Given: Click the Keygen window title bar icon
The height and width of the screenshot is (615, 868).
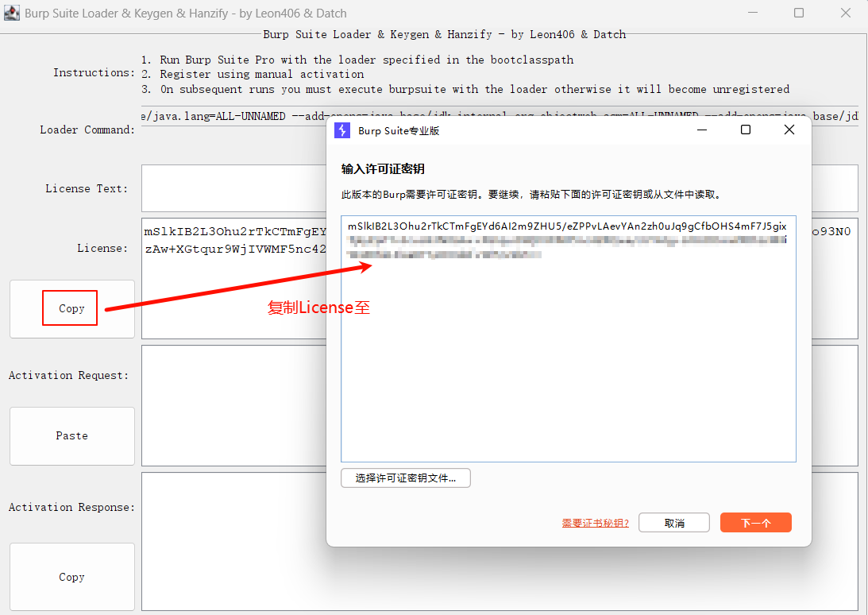Looking at the screenshot, I should (12, 13).
